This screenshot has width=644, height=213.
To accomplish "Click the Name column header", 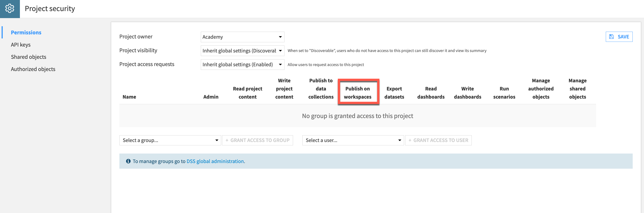I will pos(129,97).
